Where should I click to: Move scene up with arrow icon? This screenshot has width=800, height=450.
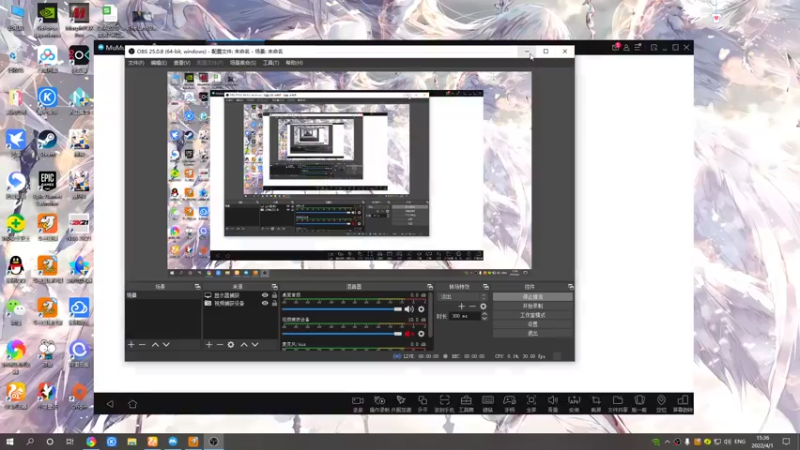click(x=155, y=345)
